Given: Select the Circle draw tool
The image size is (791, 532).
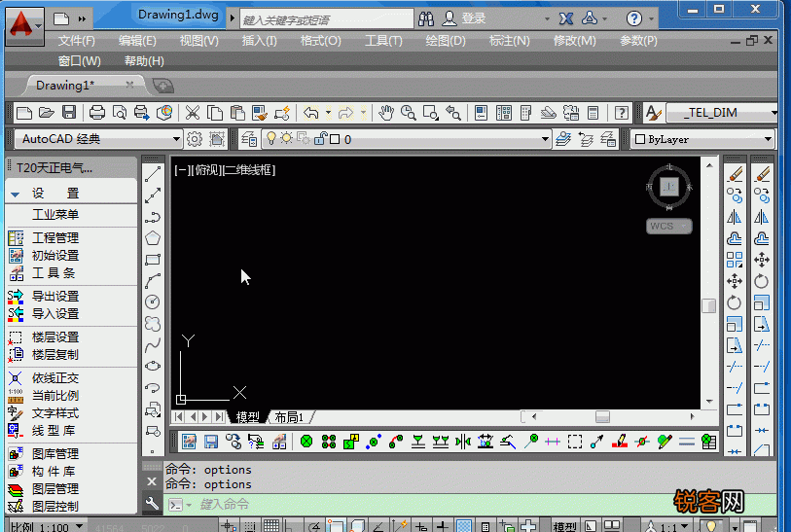Looking at the screenshot, I should 153,301.
